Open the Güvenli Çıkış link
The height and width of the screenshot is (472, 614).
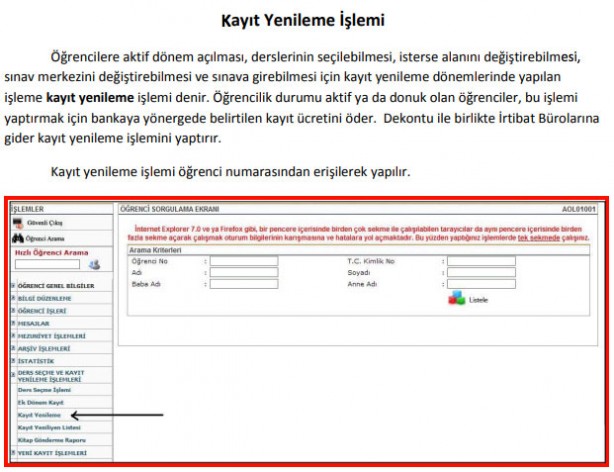[45, 223]
